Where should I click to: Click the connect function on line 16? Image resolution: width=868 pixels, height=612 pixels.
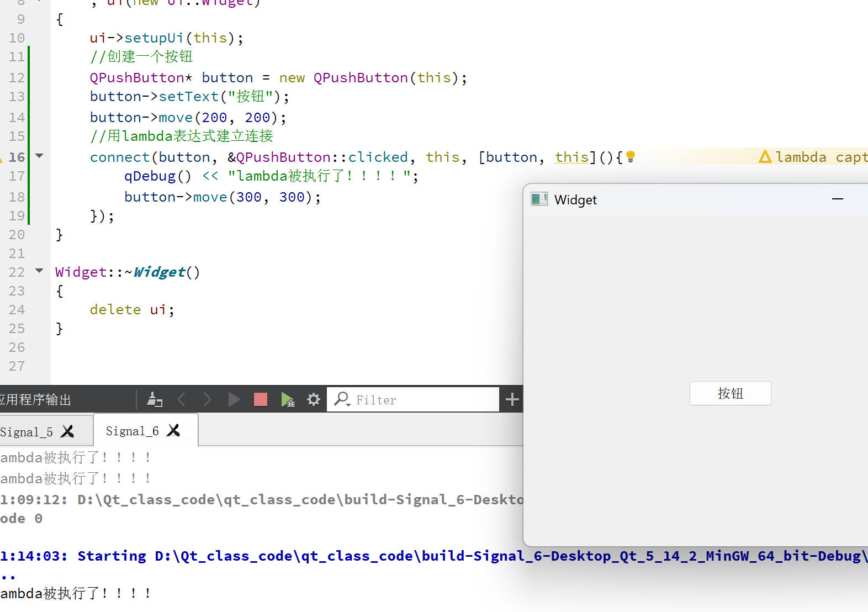pyautogui.click(x=120, y=157)
